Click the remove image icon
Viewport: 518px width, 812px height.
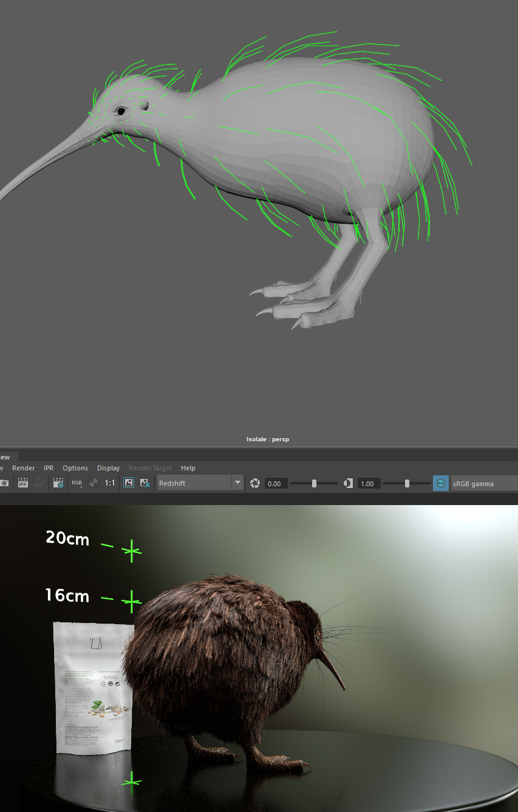tap(145, 483)
